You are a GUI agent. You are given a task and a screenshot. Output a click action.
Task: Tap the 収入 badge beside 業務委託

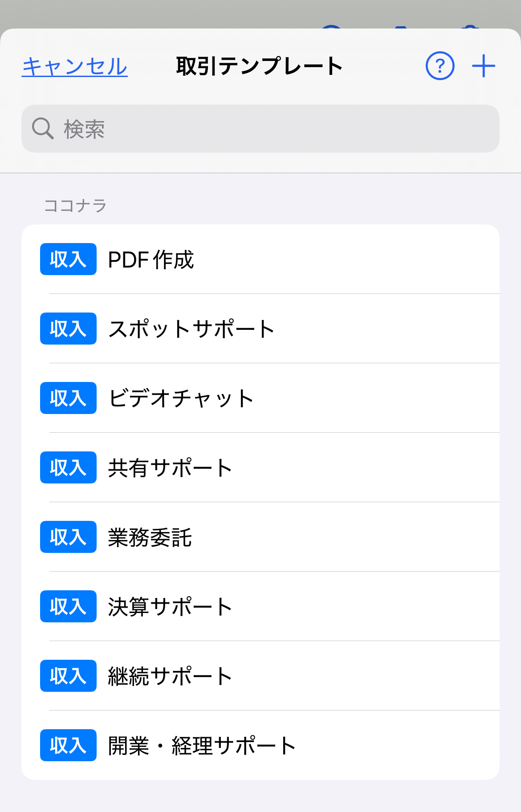[x=68, y=537]
